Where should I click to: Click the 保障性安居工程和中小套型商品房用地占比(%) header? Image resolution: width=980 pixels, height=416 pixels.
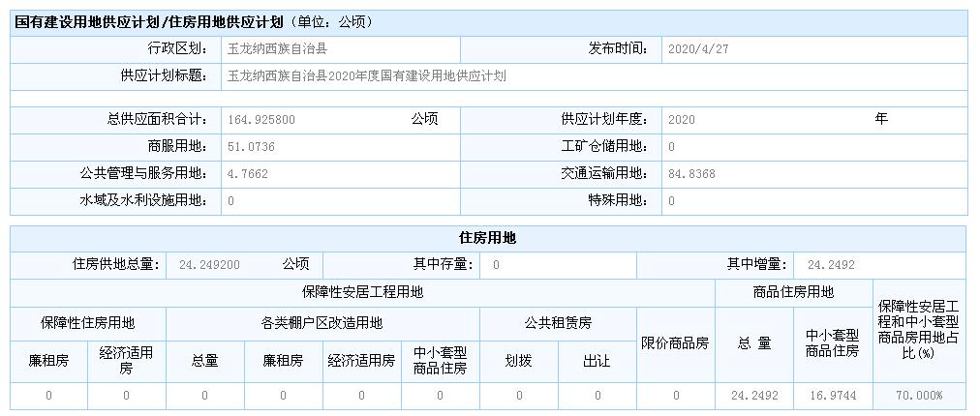[919, 330]
